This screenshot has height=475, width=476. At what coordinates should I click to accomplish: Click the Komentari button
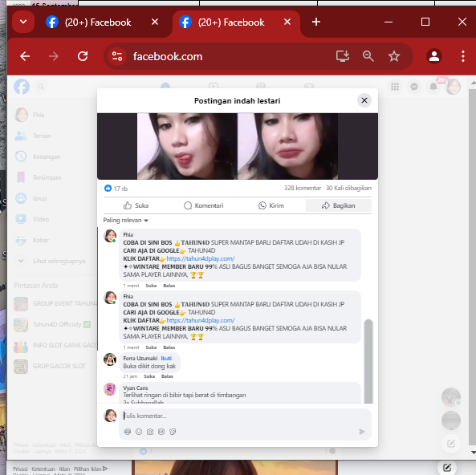[203, 205]
